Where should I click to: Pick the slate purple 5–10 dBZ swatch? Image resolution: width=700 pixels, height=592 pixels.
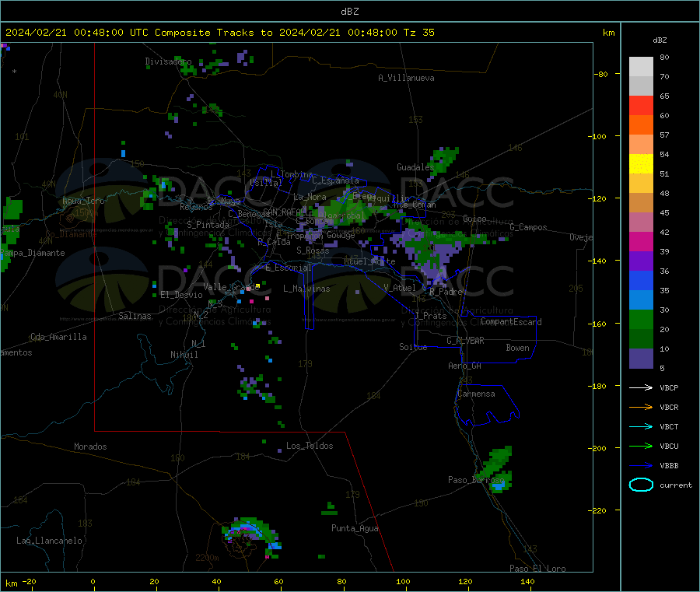[641, 359]
